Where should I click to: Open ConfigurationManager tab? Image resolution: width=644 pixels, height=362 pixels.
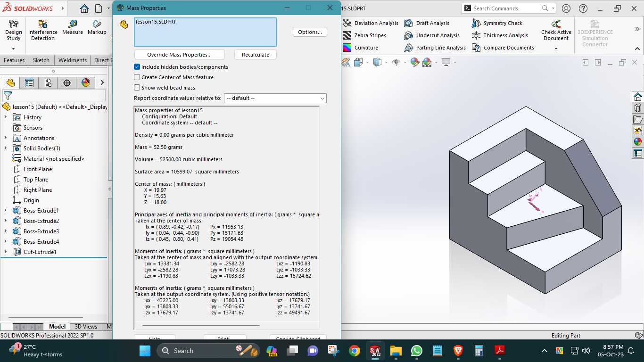tap(48, 83)
